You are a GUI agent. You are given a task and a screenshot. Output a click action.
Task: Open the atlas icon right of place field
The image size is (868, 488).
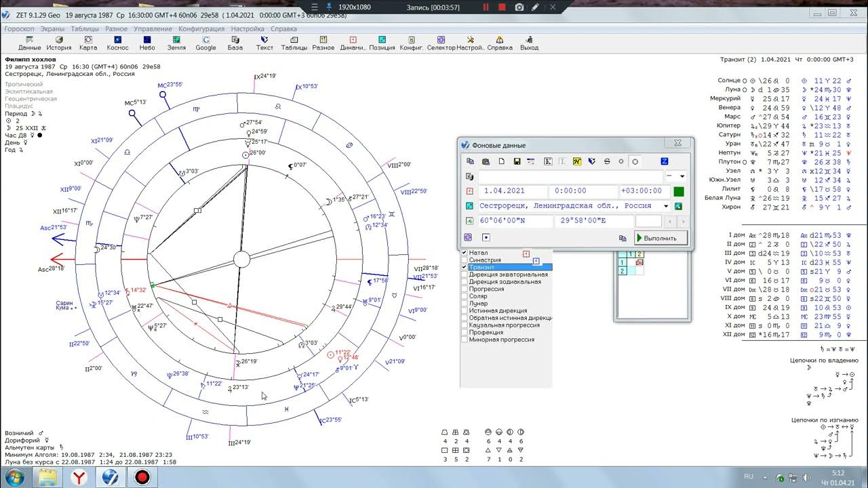pyautogui.click(x=678, y=206)
